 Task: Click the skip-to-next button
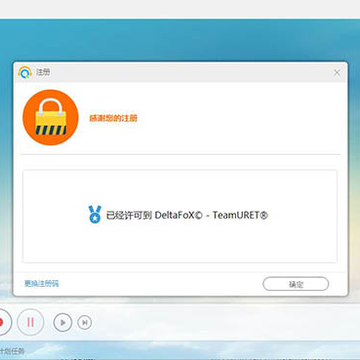pos(85,322)
